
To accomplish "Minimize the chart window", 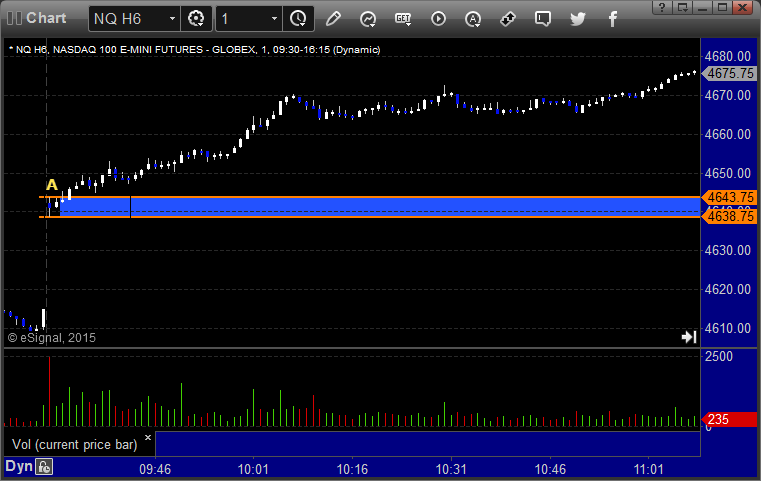I will coord(702,7).
